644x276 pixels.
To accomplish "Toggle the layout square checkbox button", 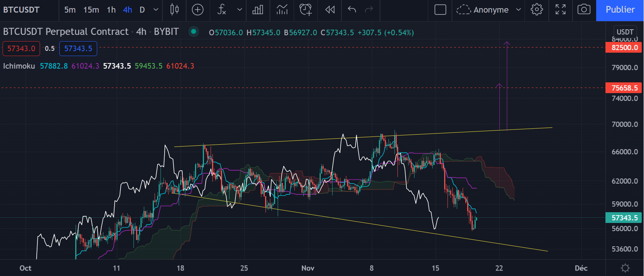I will pyautogui.click(x=440, y=10).
